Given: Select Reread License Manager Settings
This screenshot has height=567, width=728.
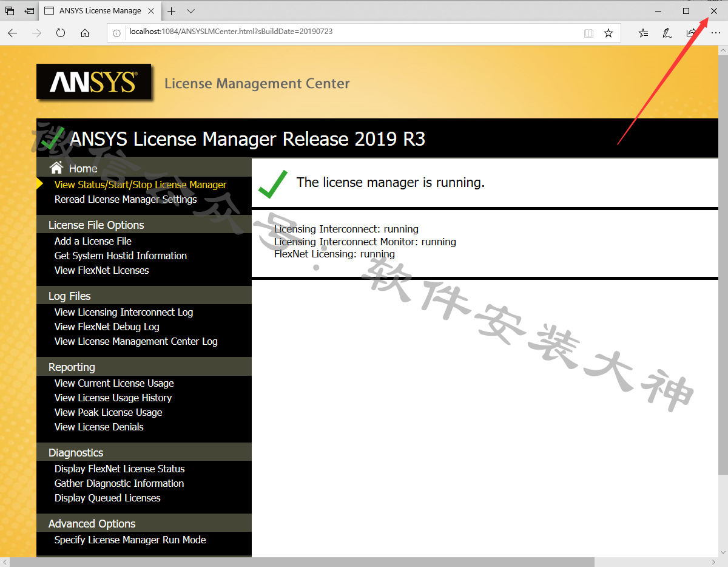Looking at the screenshot, I should point(126,199).
